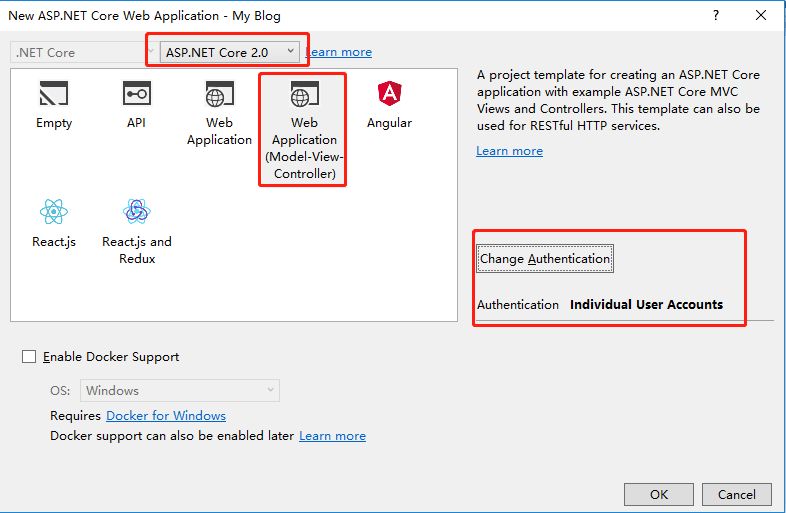Click the dialog title 'New ASP.NET Core Web Application - My Blog'
The height and width of the screenshot is (513, 786).
point(144,16)
